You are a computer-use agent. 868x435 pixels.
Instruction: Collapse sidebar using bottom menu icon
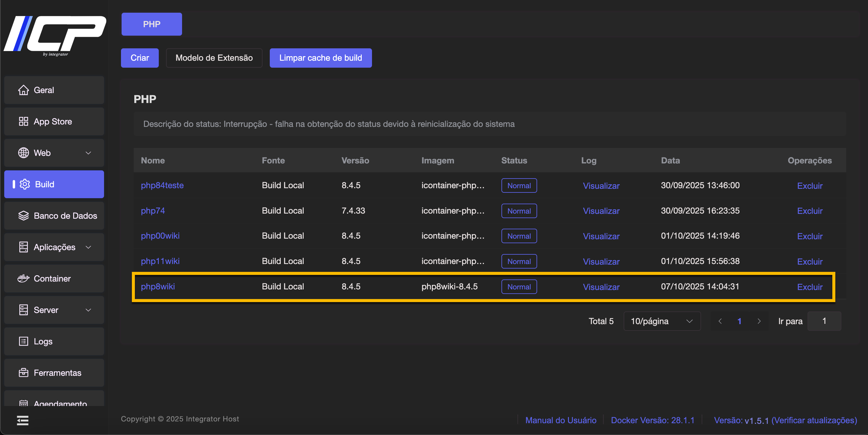tap(23, 420)
